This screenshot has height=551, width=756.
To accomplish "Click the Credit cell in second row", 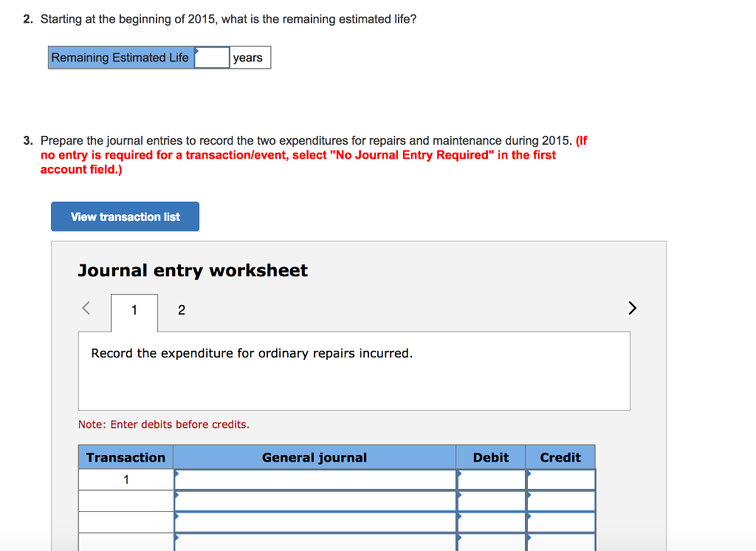I will pos(561,502).
